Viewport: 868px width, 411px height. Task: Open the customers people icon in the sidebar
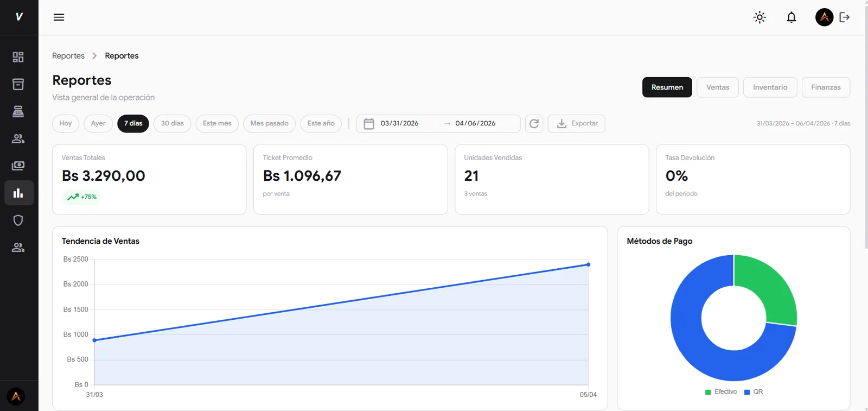18,138
